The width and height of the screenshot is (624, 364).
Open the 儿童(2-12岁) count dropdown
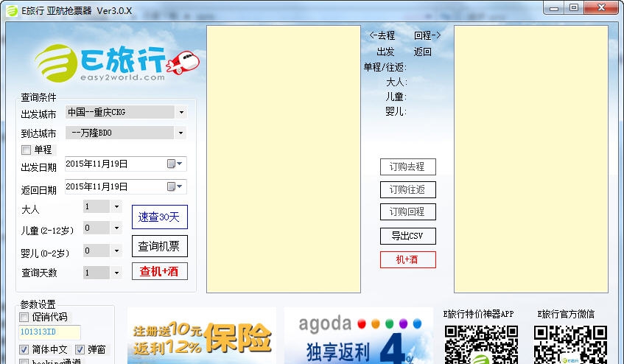(116, 228)
